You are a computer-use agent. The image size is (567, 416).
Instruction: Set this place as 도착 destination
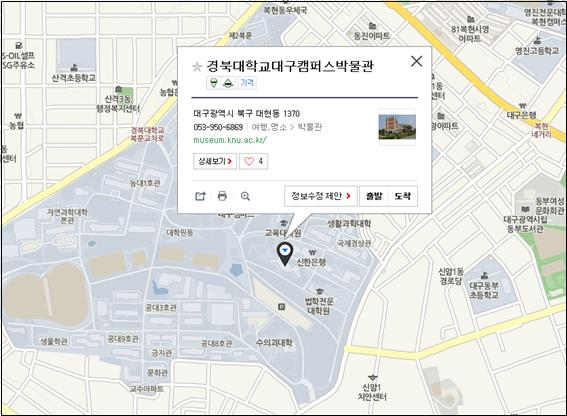[x=403, y=196]
